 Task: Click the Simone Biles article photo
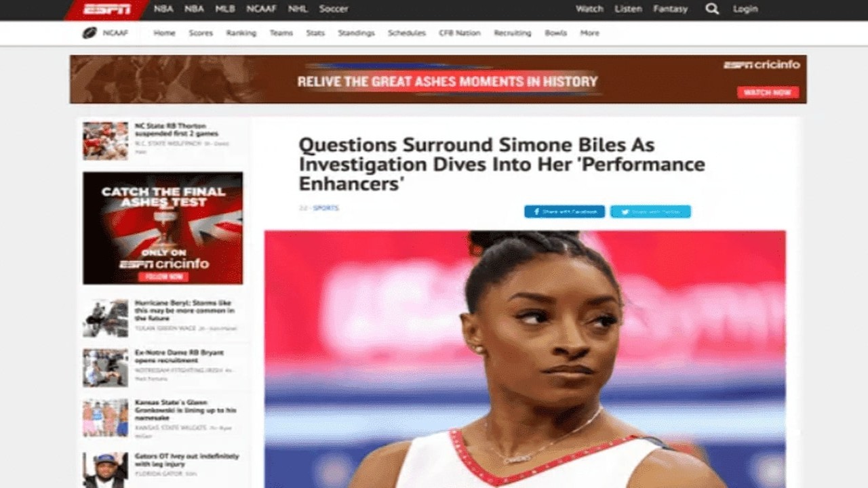tap(525, 359)
